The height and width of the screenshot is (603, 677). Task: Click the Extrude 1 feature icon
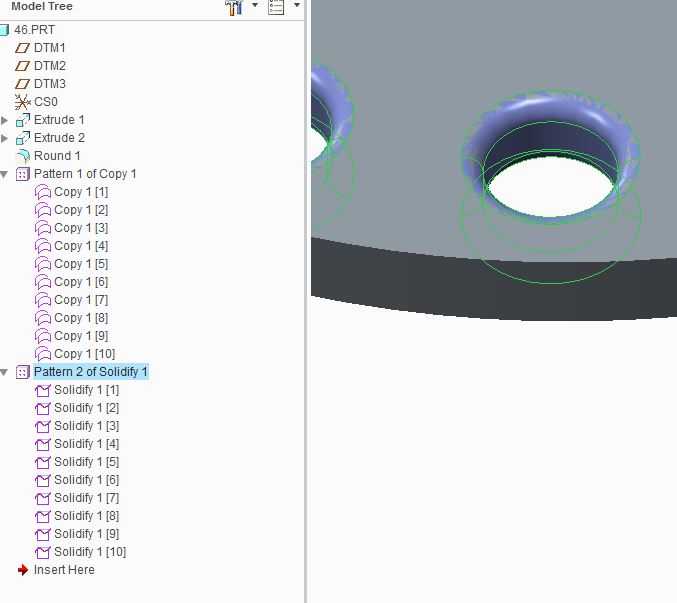[x=23, y=120]
